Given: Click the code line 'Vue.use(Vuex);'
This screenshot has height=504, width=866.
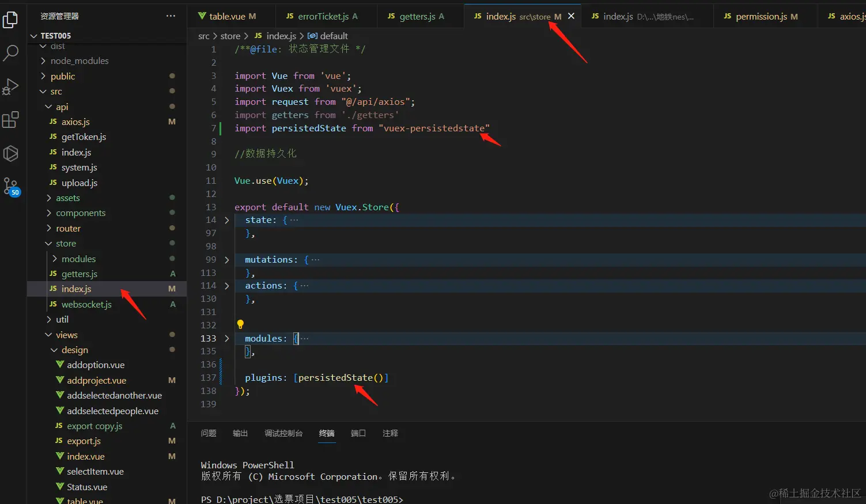Looking at the screenshot, I should [x=271, y=181].
